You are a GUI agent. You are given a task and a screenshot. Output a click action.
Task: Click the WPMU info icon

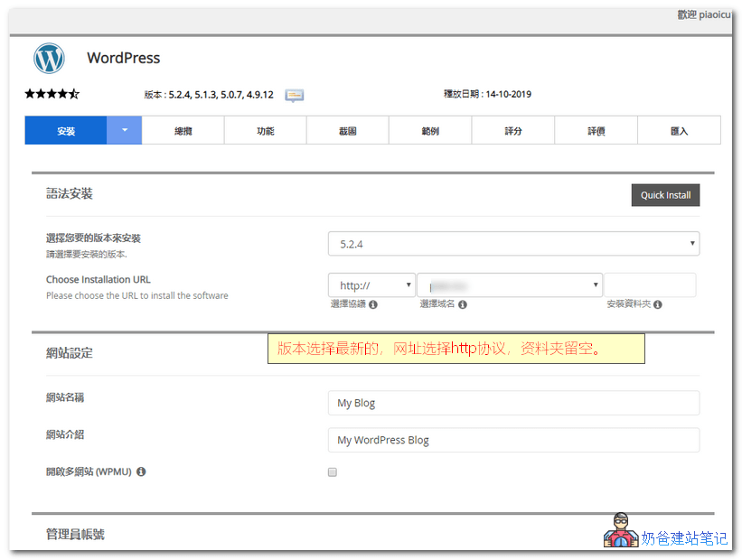140,471
